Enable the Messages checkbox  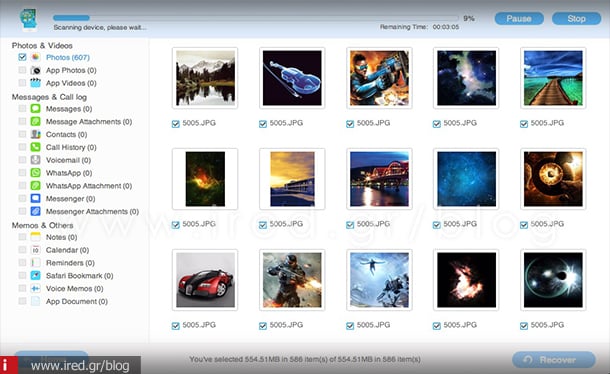point(22,109)
